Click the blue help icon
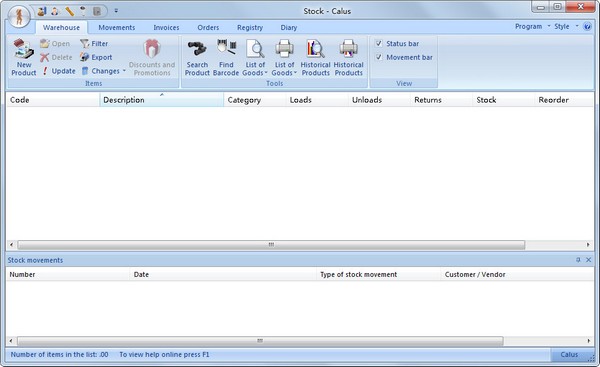Screen dimensions: 600x367 pos(587,26)
